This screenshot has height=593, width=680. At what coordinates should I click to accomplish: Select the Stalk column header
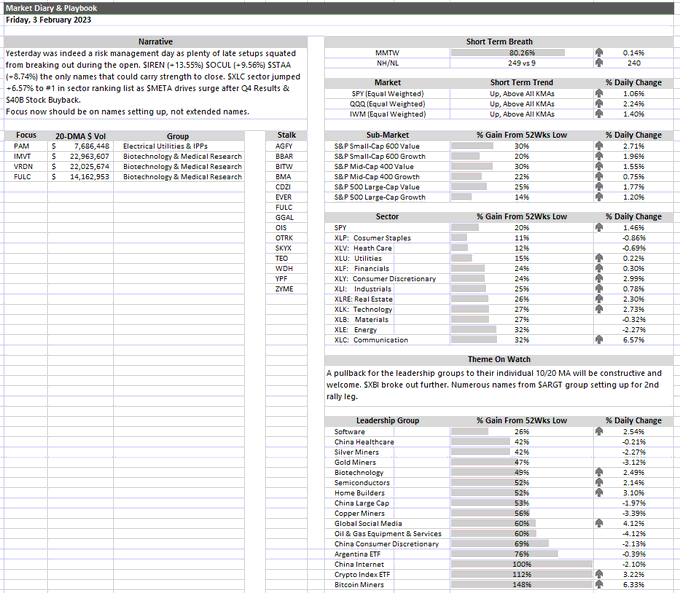(286, 135)
